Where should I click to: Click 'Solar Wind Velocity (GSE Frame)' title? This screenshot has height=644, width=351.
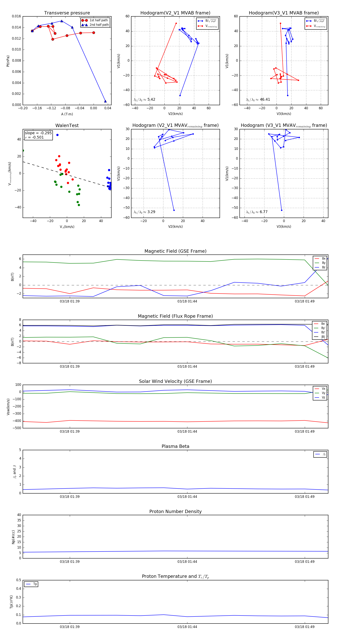click(x=175, y=381)
